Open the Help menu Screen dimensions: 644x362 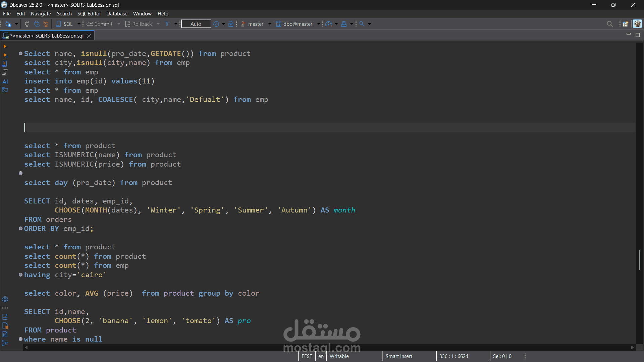163,14
